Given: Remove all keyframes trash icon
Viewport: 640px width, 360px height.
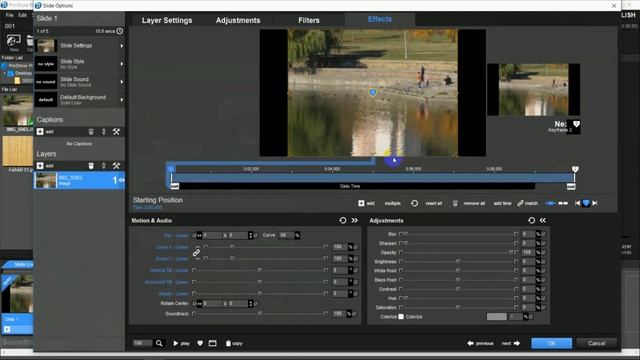Looking at the screenshot, I should coord(455,203).
